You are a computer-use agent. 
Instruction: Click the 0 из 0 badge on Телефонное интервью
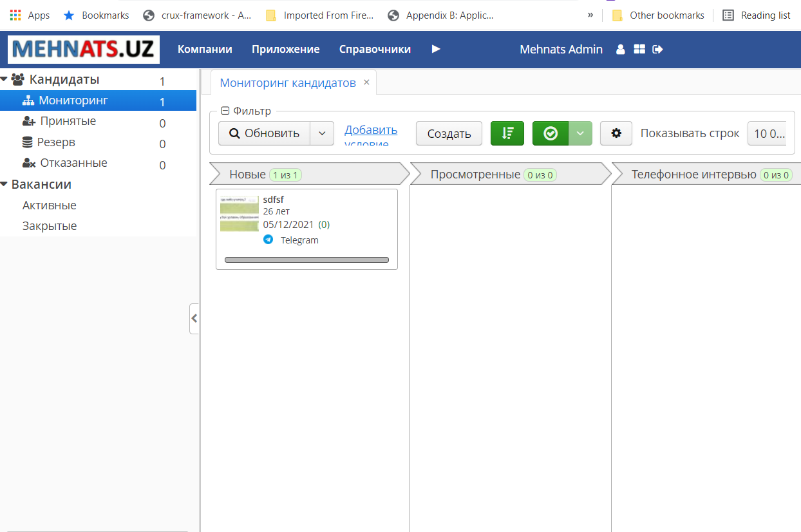(776, 175)
